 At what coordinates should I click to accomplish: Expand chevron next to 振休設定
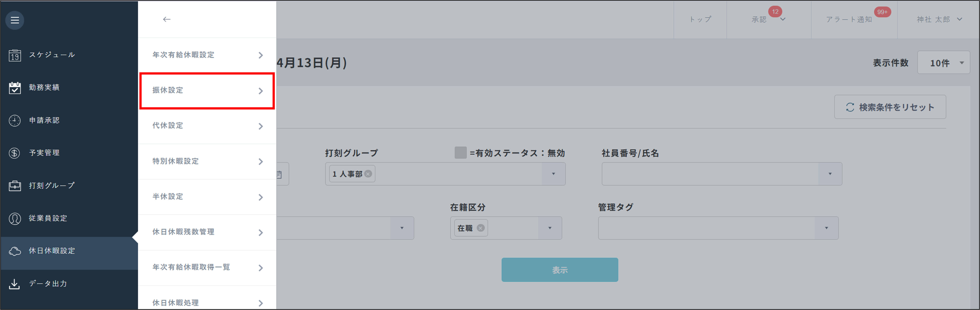coord(261,91)
